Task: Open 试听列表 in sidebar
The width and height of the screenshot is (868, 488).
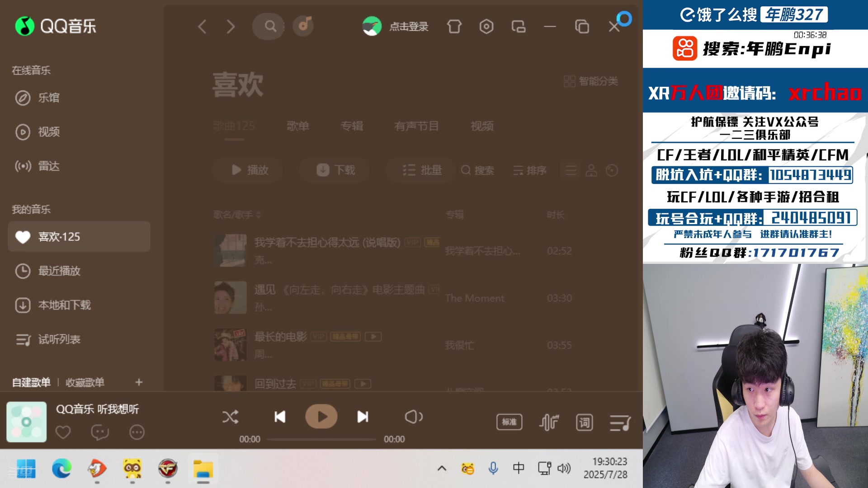Action: 47,340
